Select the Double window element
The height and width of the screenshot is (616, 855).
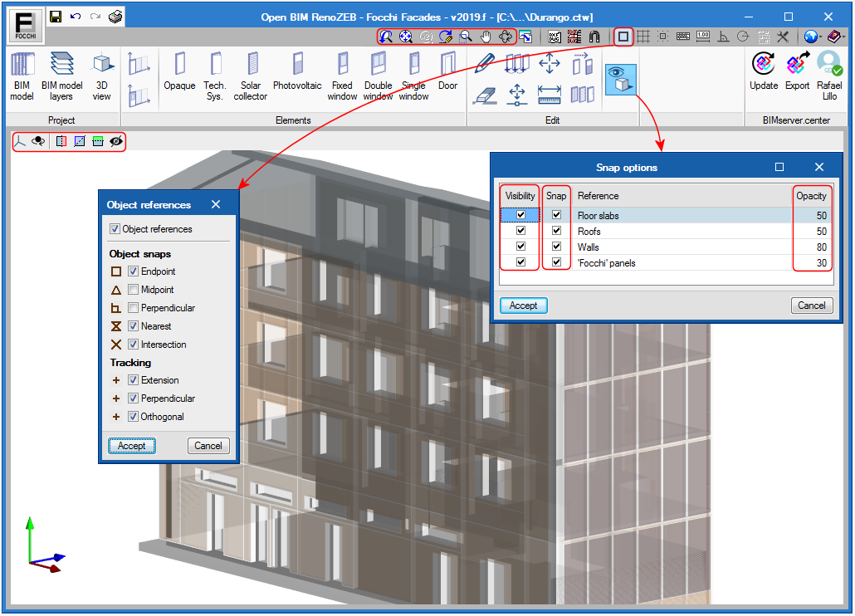click(x=378, y=76)
